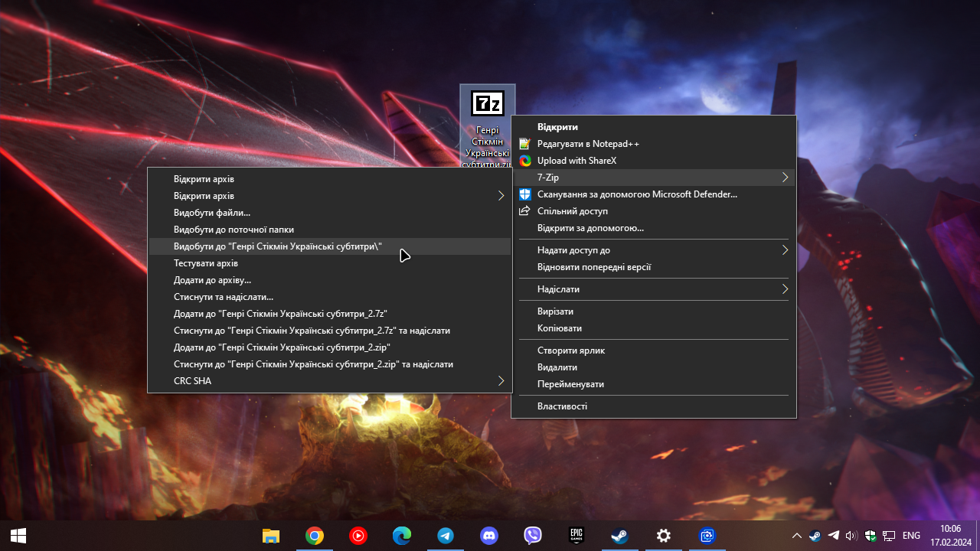
Task: Show hidden system tray icons
Action: [796, 536]
